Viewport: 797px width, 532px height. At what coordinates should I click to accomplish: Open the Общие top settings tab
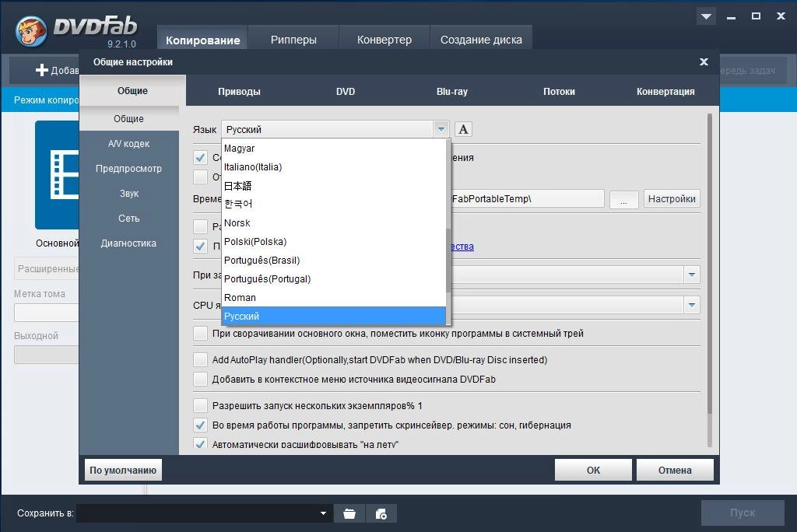pyautogui.click(x=132, y=90)
